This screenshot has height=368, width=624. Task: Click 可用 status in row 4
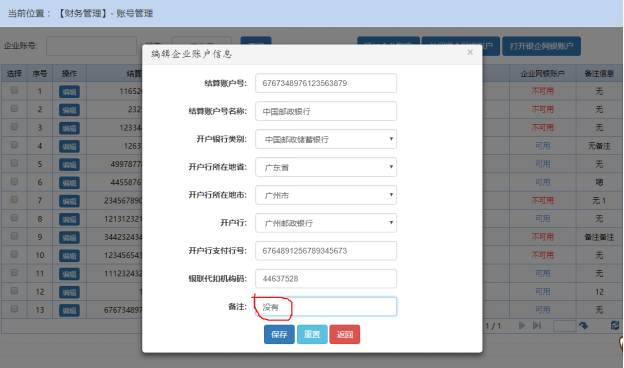pos(542,146)
